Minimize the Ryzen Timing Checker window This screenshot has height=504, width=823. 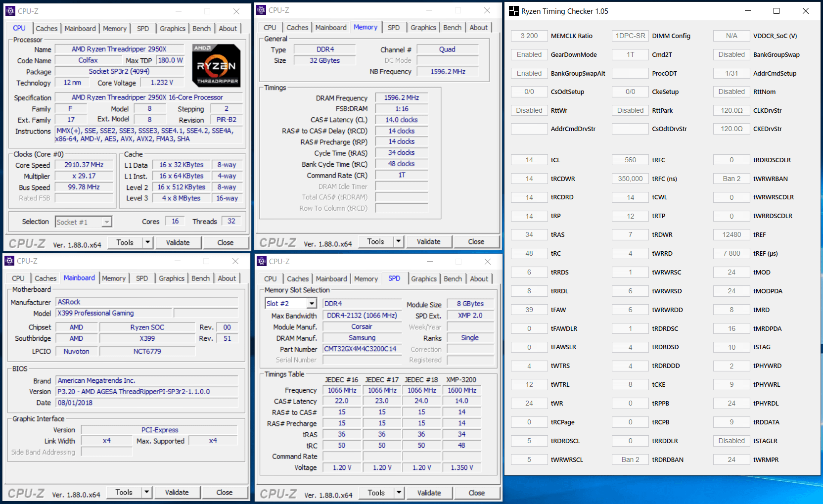pyautogui.click(x=747, y=11)
